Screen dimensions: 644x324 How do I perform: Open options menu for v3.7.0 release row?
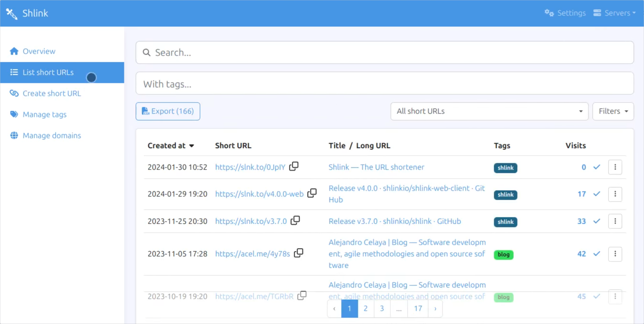[615, 221]
